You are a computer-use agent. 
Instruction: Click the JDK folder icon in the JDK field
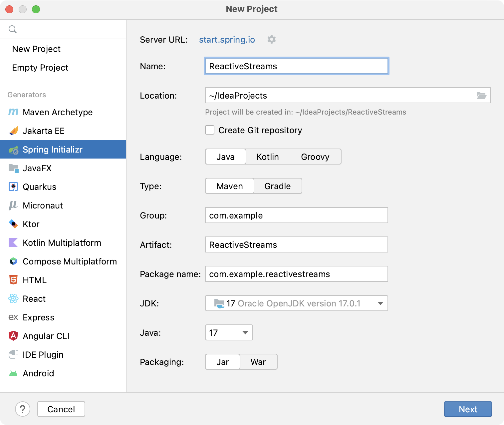[219, 303]
